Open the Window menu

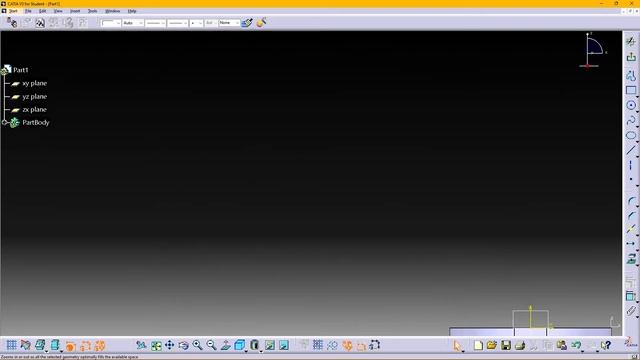(113, 11)
